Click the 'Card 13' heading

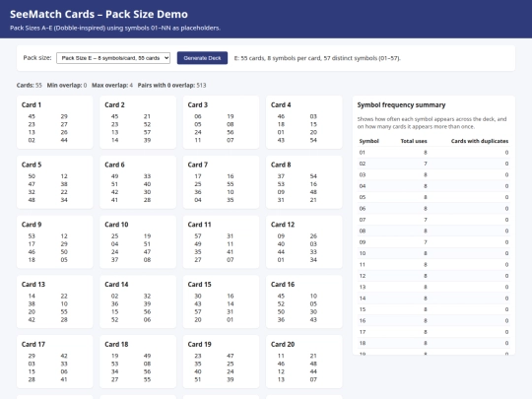(x=33, y=285)
